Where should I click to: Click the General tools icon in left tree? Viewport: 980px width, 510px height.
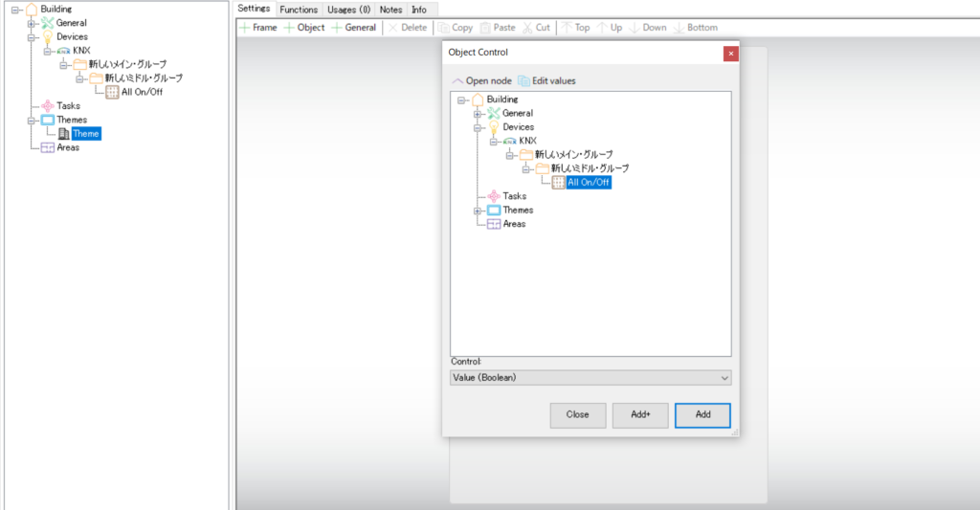point(48,23)
